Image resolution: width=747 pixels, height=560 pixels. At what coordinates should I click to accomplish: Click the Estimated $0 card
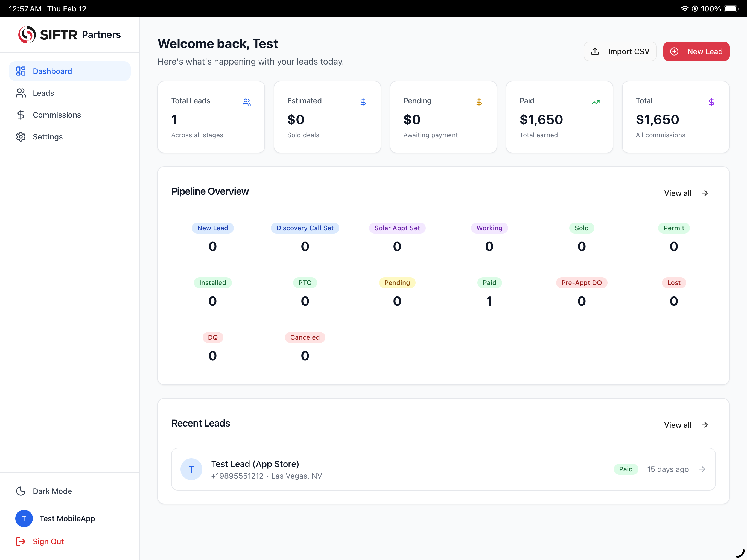[327, 117]
